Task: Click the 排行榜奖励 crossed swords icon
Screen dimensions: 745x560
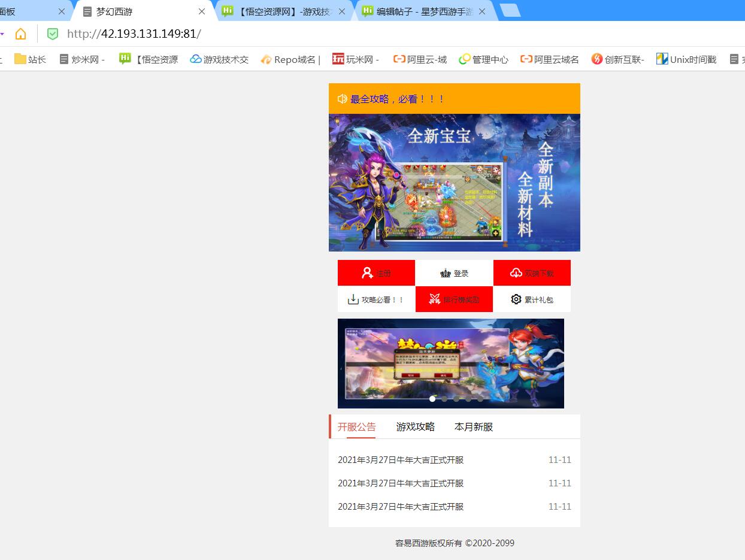Action: (435, 299)
